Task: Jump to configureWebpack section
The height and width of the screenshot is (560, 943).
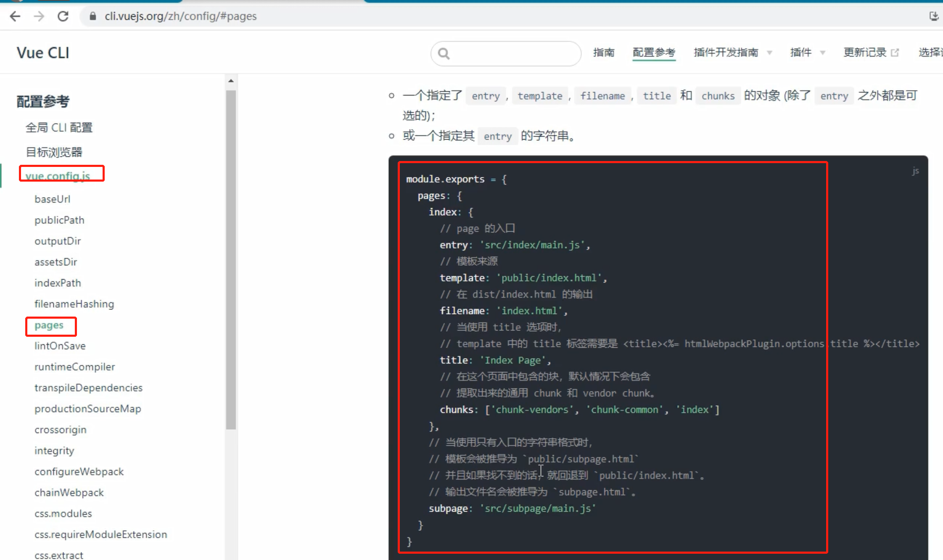Action: coord(79,472)
